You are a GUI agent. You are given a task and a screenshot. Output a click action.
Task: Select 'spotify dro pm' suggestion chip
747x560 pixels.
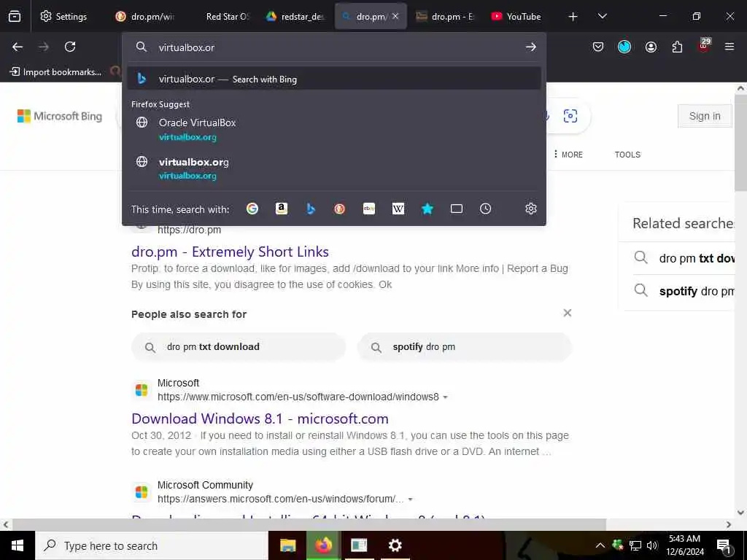(464, 346)
